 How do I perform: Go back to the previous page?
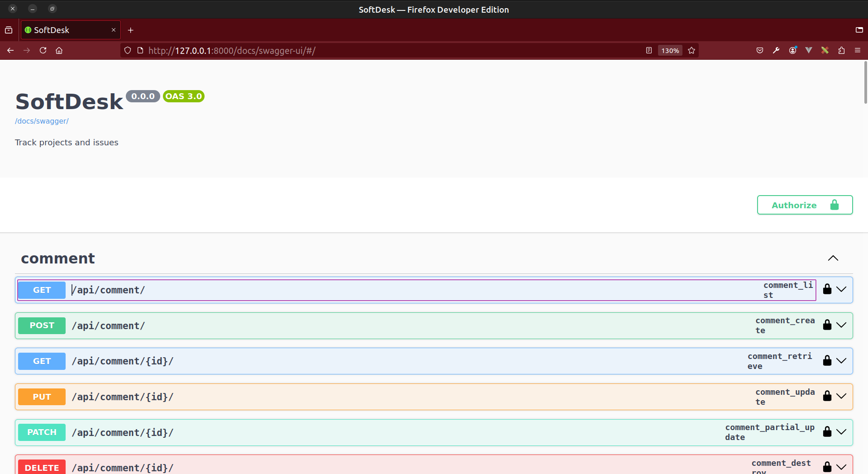tap(10, 50)
